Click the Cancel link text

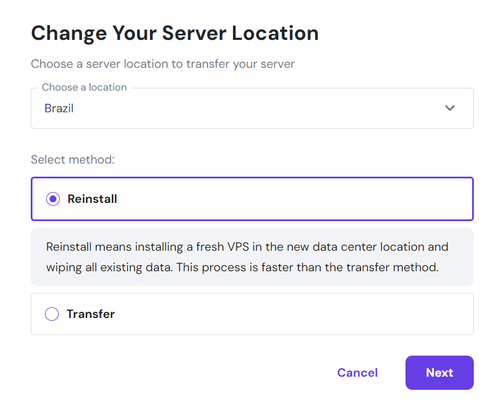357,372
